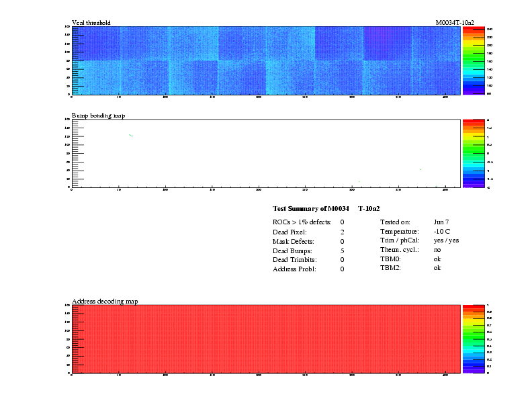Click the ROCs > 1% defects label
Screen dimensions: 532x411
(x=302, y=222)
